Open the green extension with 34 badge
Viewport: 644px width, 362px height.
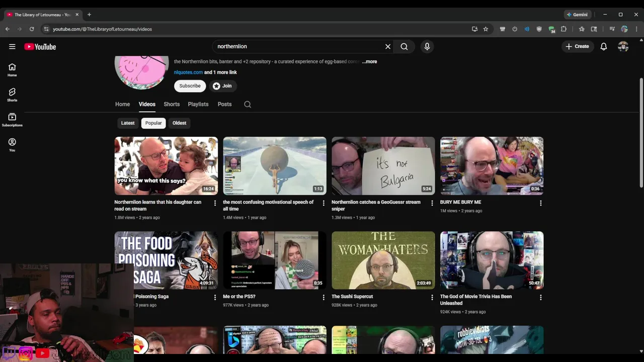tap(551, 30)
